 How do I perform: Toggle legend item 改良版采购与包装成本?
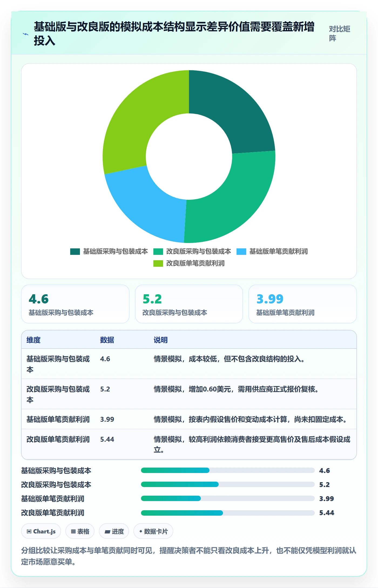(x=192, y=251)
